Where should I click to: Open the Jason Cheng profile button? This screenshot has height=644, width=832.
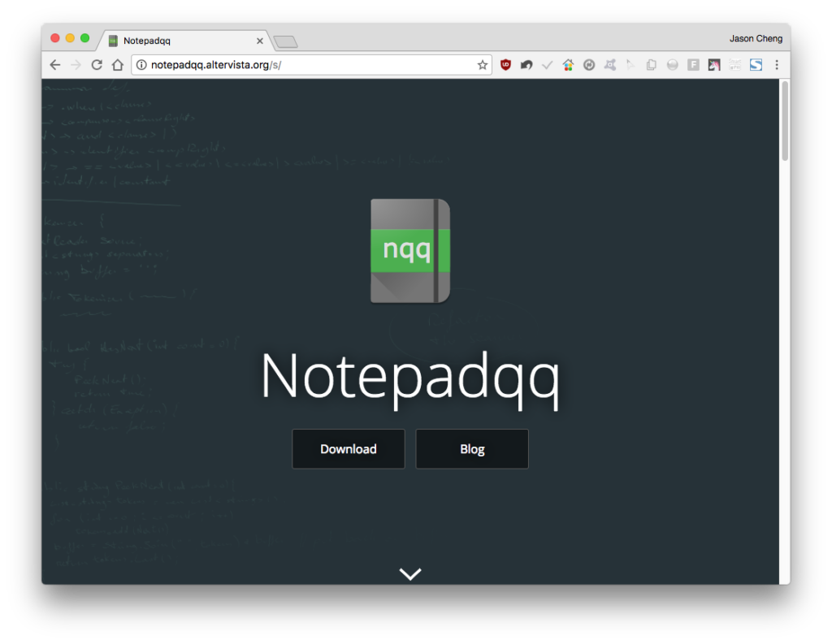[x=756, y=39]
